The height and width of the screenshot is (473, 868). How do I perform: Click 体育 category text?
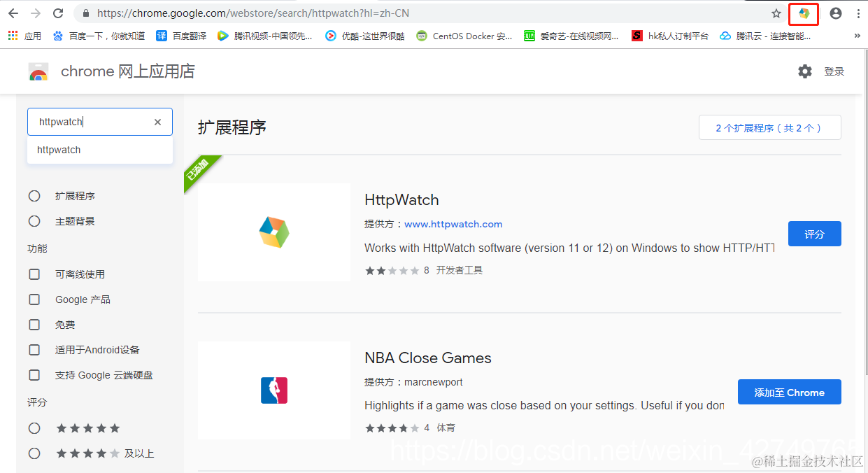pos(446,428)
